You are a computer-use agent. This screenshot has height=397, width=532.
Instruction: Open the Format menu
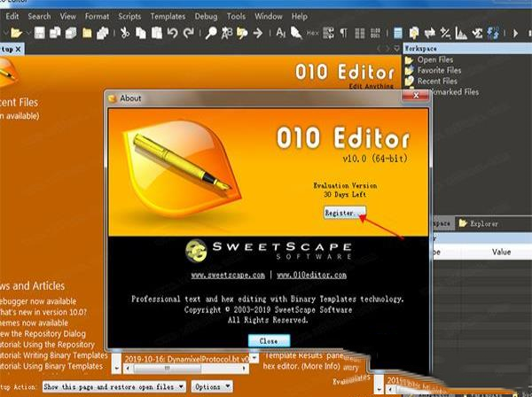(x=97, y=16)
